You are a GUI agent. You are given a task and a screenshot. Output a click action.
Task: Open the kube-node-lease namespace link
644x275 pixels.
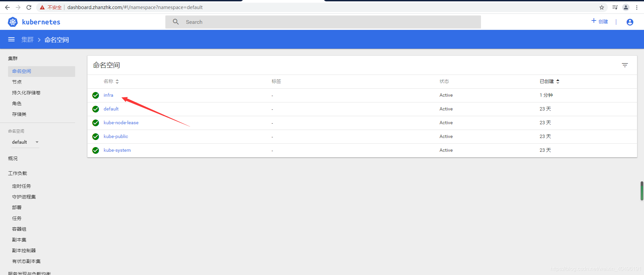pyautogui.click(x=121, y=123)
